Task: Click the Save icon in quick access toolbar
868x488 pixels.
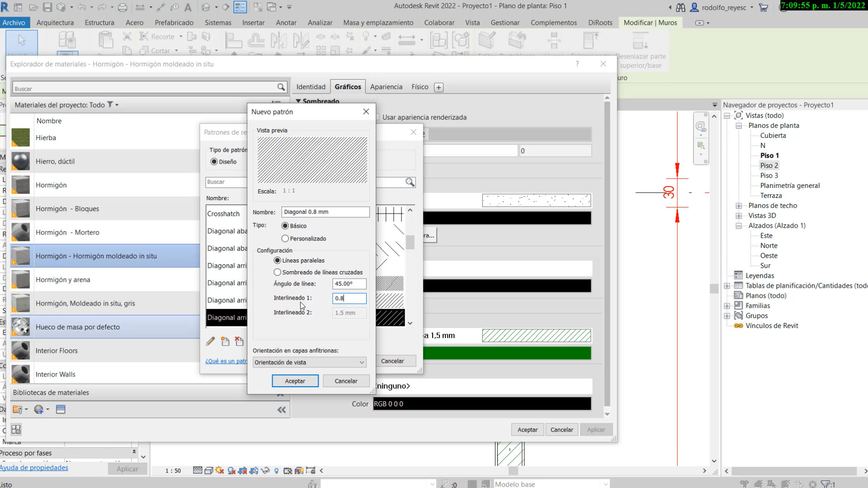Action: coord(47,7)
